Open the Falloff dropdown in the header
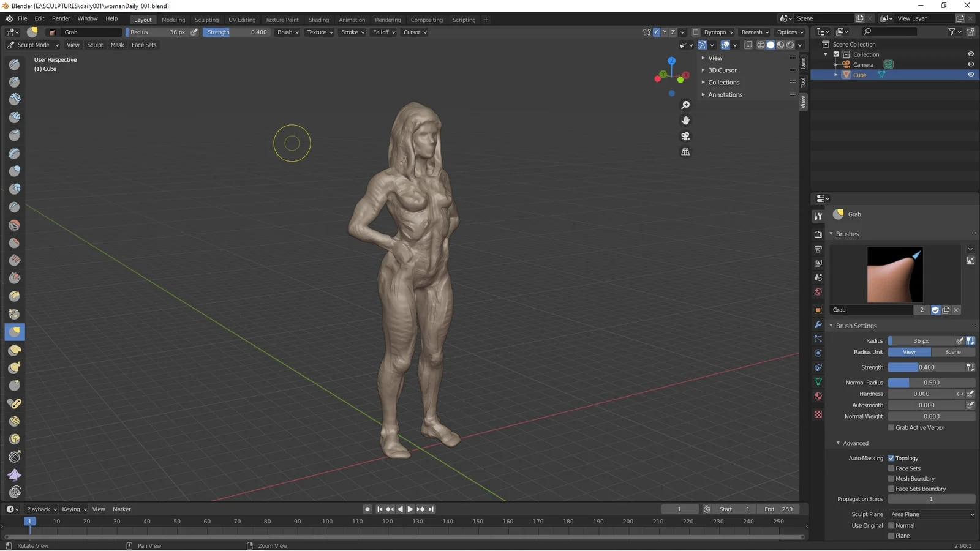Image resolution: width=980 pixels, height=551 pixels. tap(383, 32)
